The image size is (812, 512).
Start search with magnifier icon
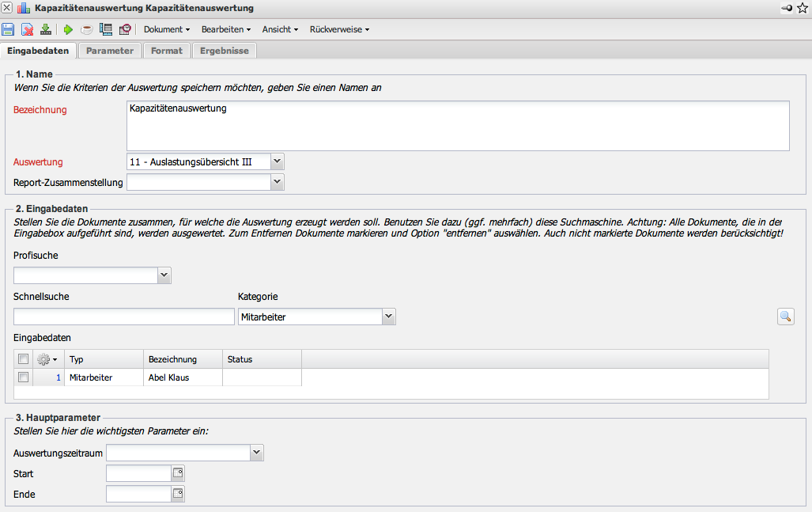click(x=786, y=317)
